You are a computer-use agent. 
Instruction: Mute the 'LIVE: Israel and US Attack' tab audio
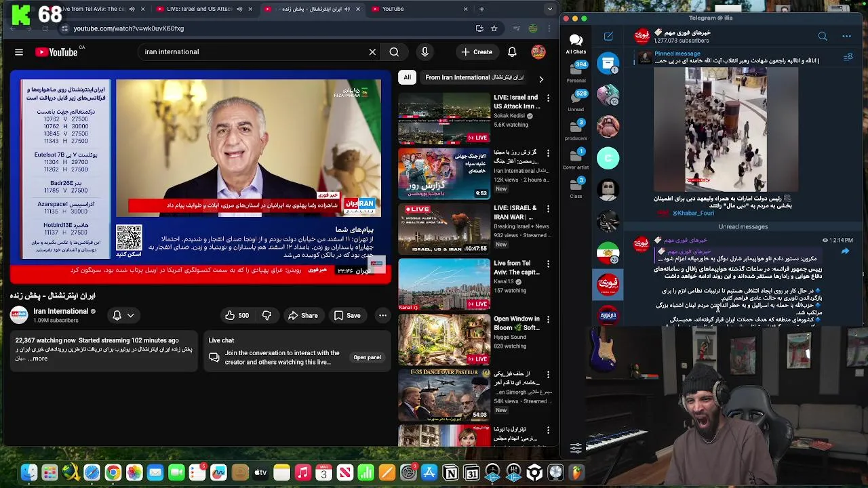pyautogui.click(x=239, y=9)
